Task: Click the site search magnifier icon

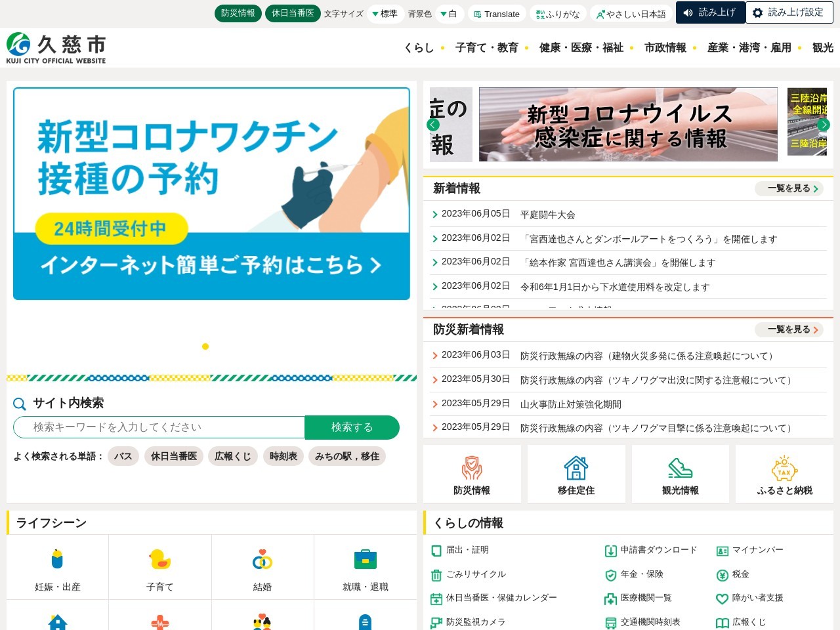Action: coord(20,404)
